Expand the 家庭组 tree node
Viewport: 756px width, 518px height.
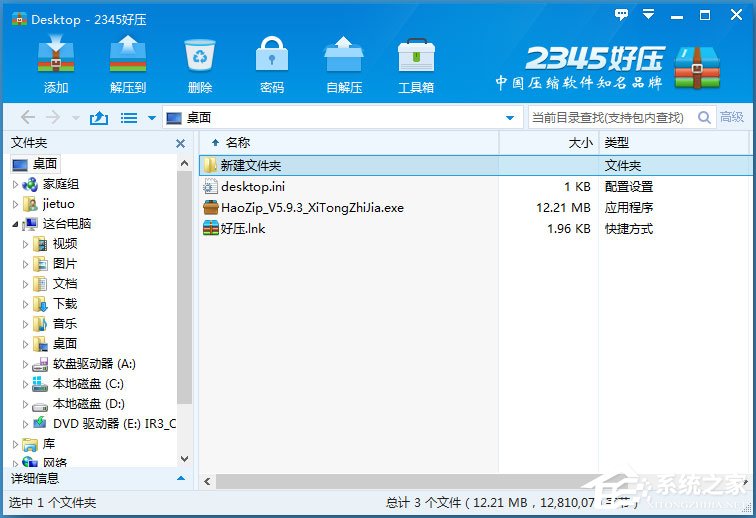pos(15,184)
